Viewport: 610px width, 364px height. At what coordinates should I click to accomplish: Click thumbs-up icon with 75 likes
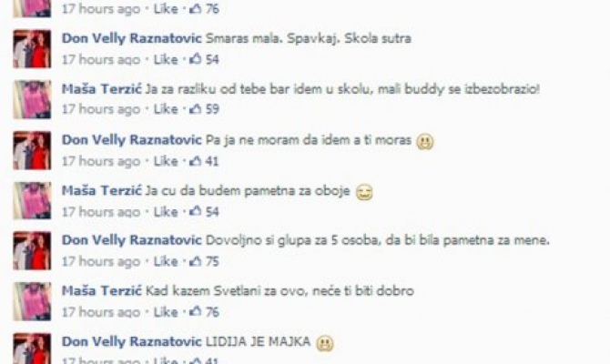(x=196, y=260)
